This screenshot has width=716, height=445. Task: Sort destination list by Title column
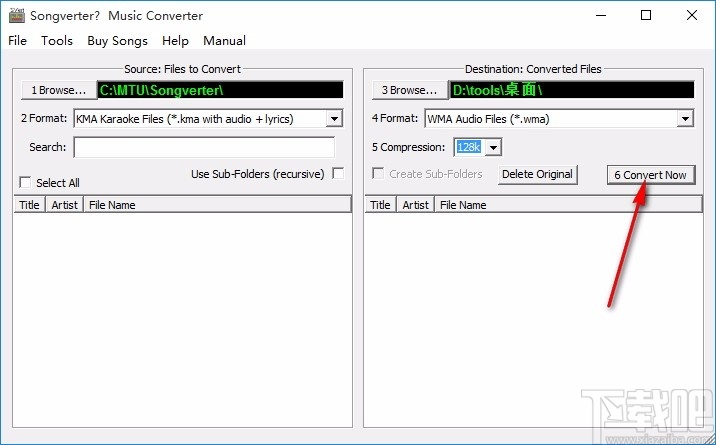tap(380, 205)
